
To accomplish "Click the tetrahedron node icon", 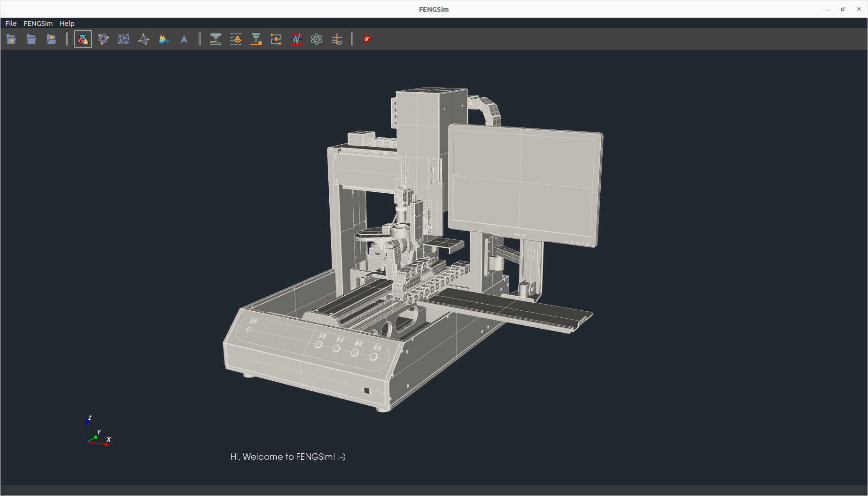I will click(144, 39).
